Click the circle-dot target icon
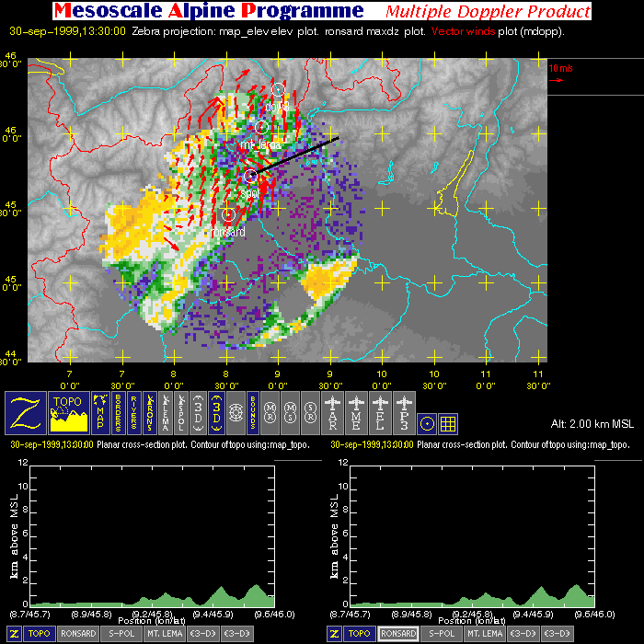The width and height of the screenshot is (644, 644). click(426, 423)
